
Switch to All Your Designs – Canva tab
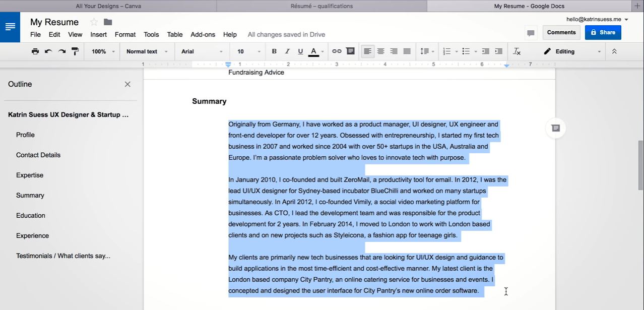[108, 6]
